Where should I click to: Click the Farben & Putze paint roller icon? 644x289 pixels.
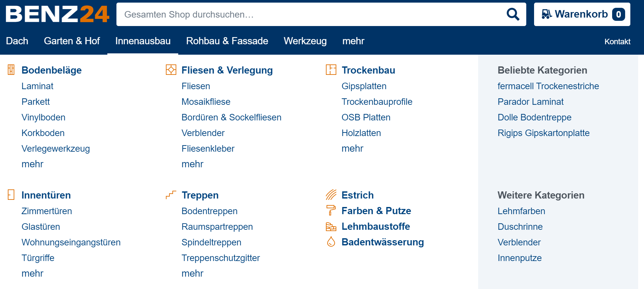331,210
